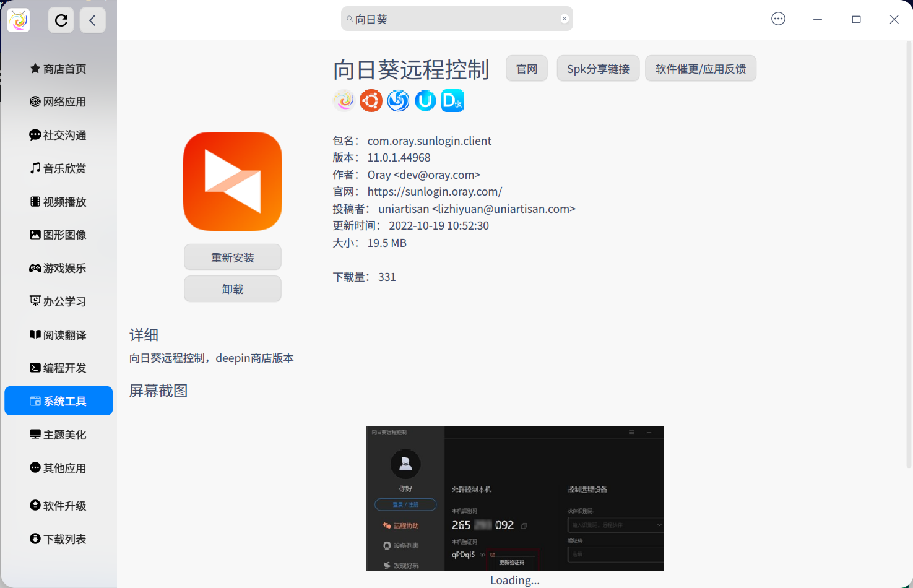Go back using the back arrow

[x=92, y=20]
